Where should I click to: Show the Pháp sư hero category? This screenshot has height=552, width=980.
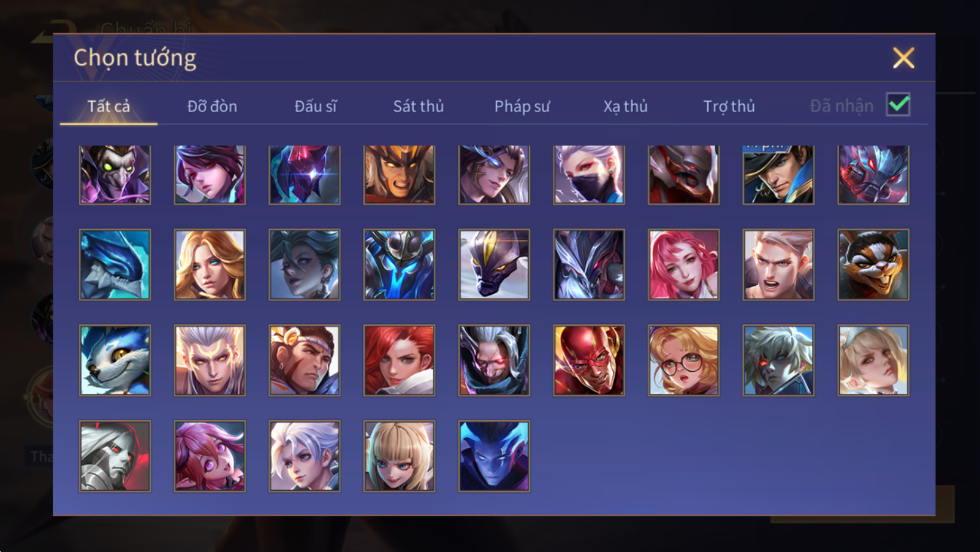click(522, 106)
